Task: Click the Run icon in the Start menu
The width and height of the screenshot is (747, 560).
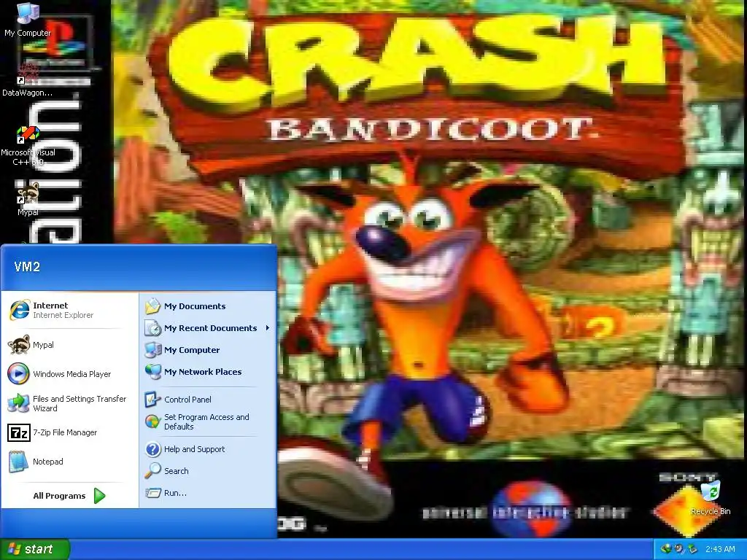Action: (x=153, y=493)
